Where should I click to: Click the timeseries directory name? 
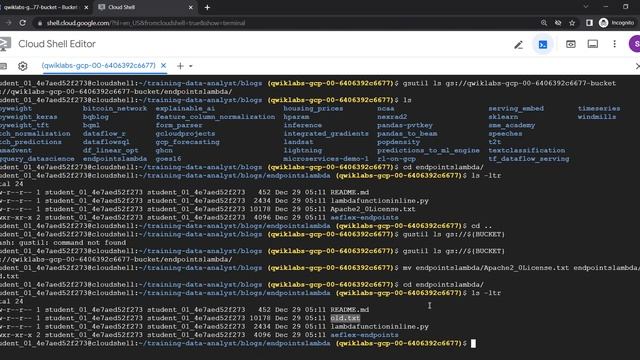point(599,109)
